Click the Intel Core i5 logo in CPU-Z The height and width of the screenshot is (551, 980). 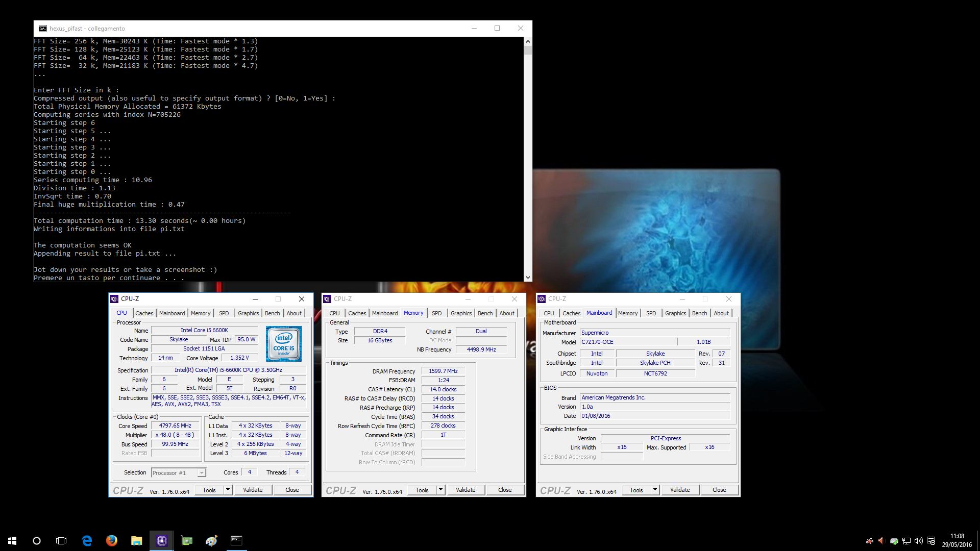[284, 344]
